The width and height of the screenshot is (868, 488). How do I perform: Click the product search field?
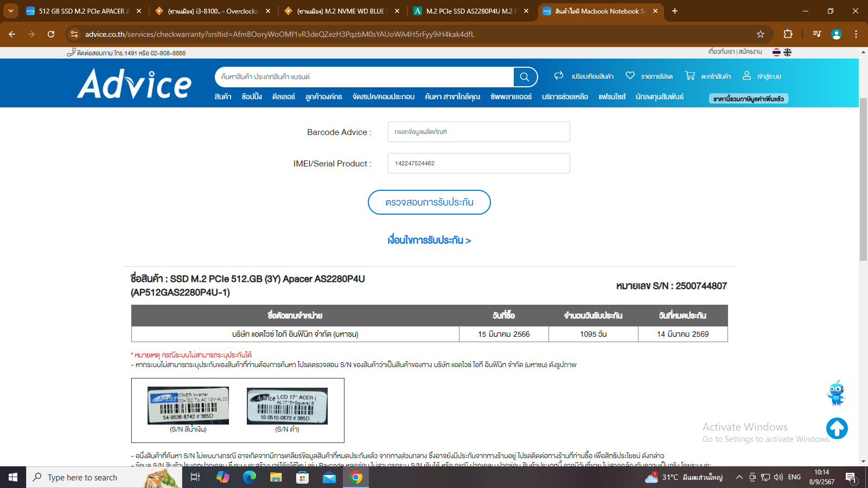click(x=365, y=77)
